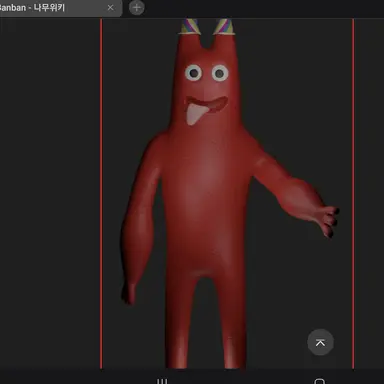Image resolution: width=384 pixels, height=384 pixels.
Task: Close the Banban 나무위키 tab
Action: (x=110, y=8)
